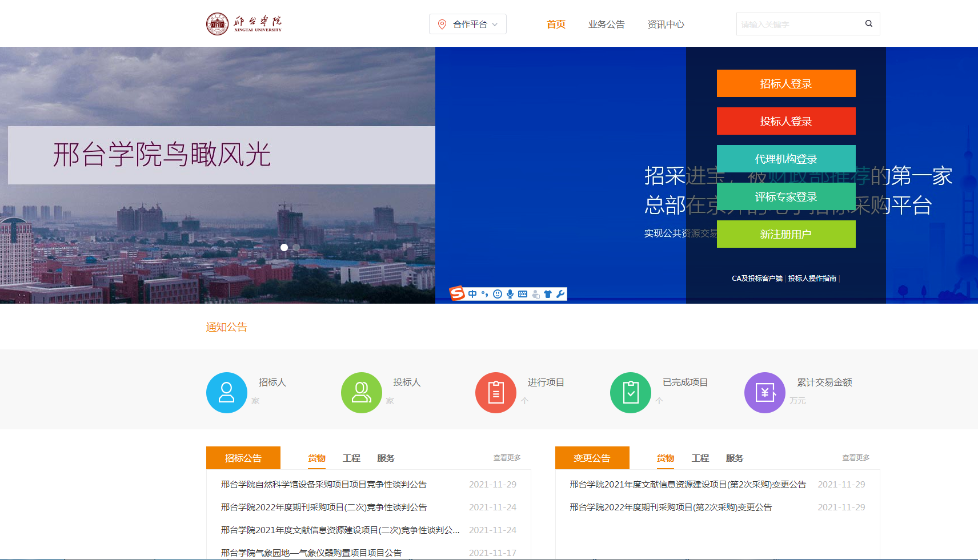Viewport: 978px width, 560px height.
Task: Click the Sogou input method logo
Action: pyautogui.click(x=457, y=293)
